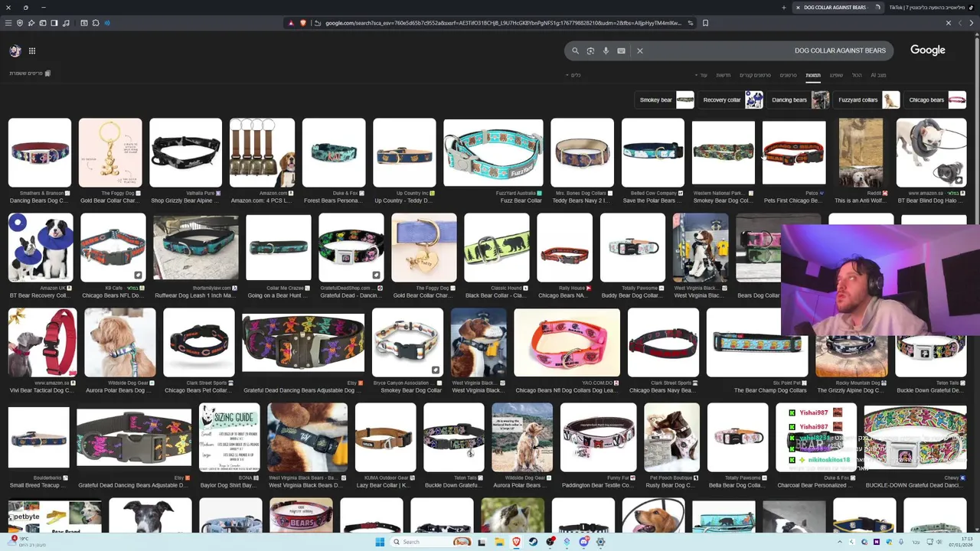Select the סרטונים קצרים (Short videos) tab
This screenshot has height=551, width=980.
click(x=755, y=75)
